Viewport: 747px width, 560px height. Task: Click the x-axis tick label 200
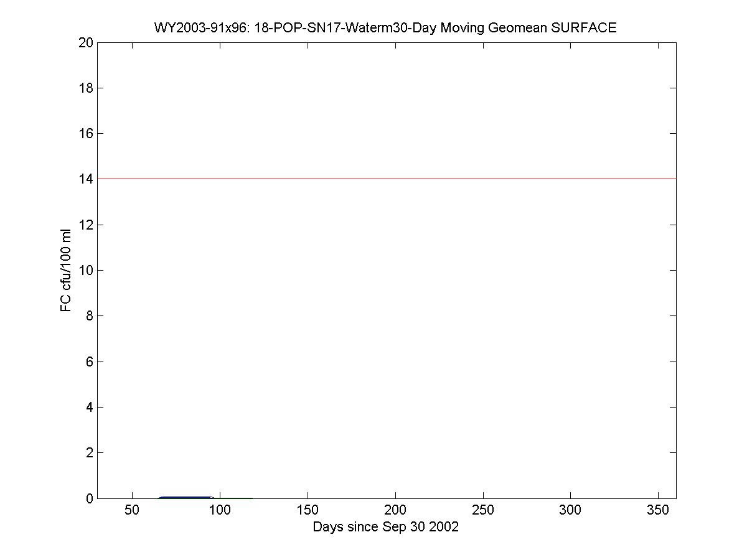coord(395,511)
